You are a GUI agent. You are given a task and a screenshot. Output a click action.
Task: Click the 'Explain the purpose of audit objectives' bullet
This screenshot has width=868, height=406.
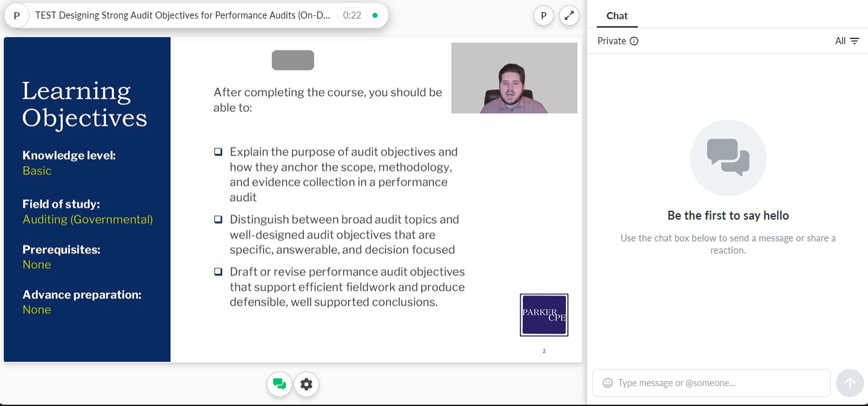(x=344, y=175)
